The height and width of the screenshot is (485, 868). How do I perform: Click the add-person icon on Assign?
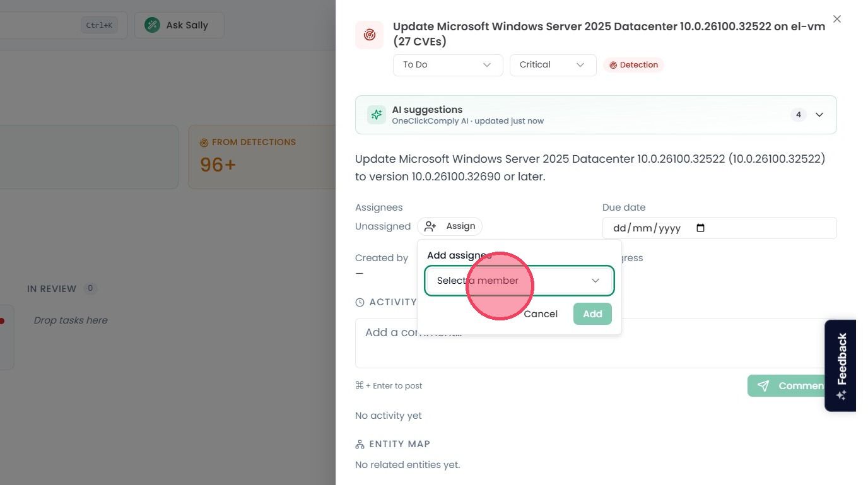(x=430, y=226)
